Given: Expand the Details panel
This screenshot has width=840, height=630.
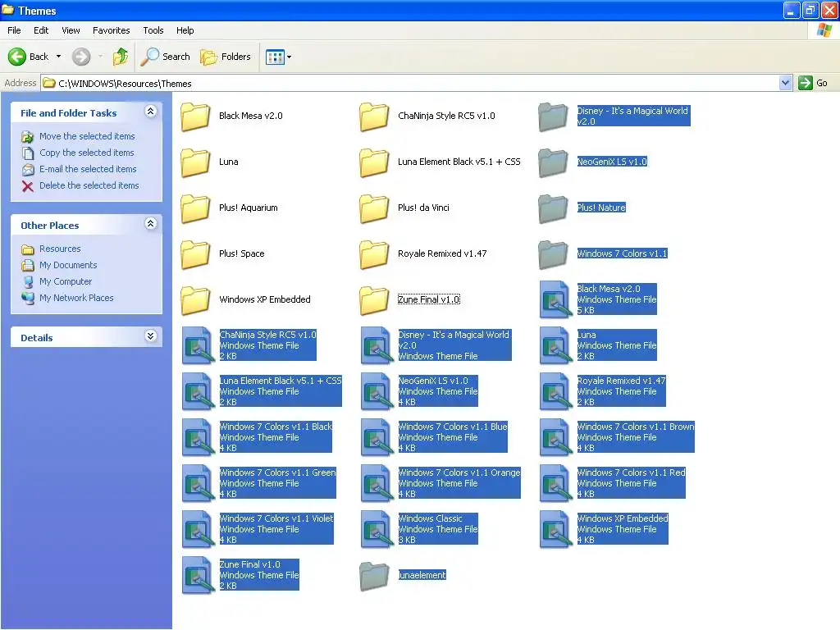Looking at the screenshot, I should pyautogui.click(x=151, y=336).
